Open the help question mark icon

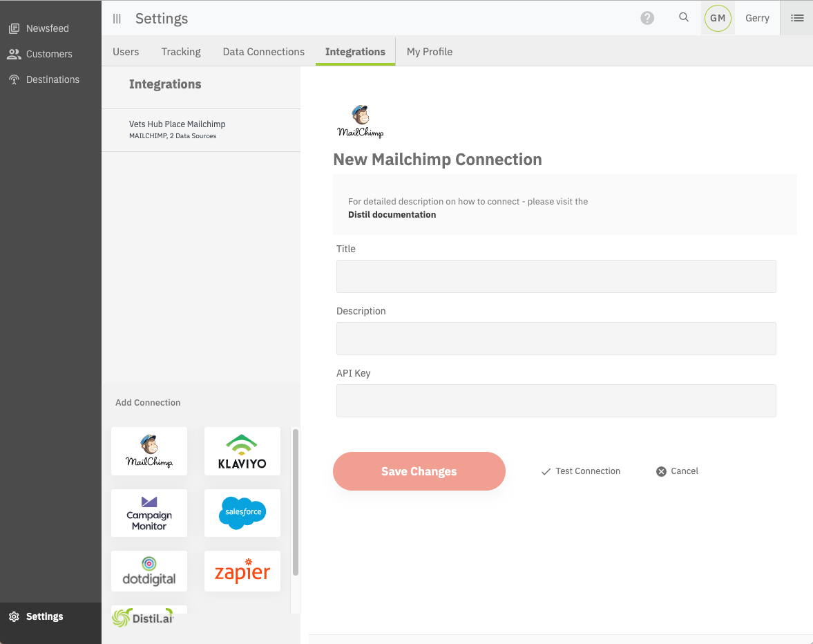647,18
